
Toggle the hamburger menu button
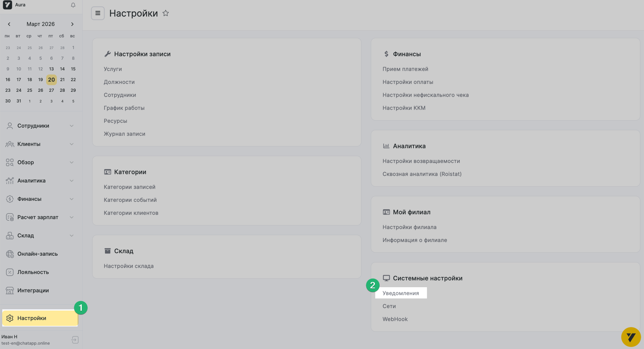coord(98,13)
